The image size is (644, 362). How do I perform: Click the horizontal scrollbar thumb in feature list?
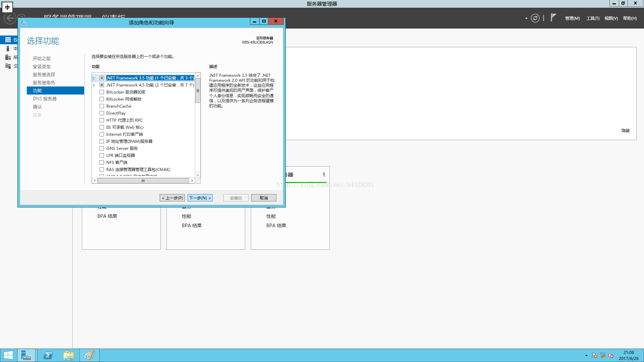click(143, 180)
